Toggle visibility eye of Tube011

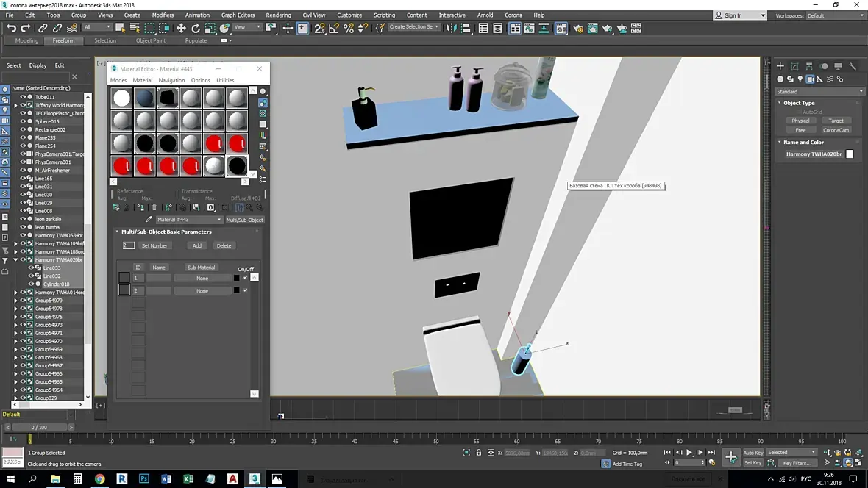click(x=23, y=97)
